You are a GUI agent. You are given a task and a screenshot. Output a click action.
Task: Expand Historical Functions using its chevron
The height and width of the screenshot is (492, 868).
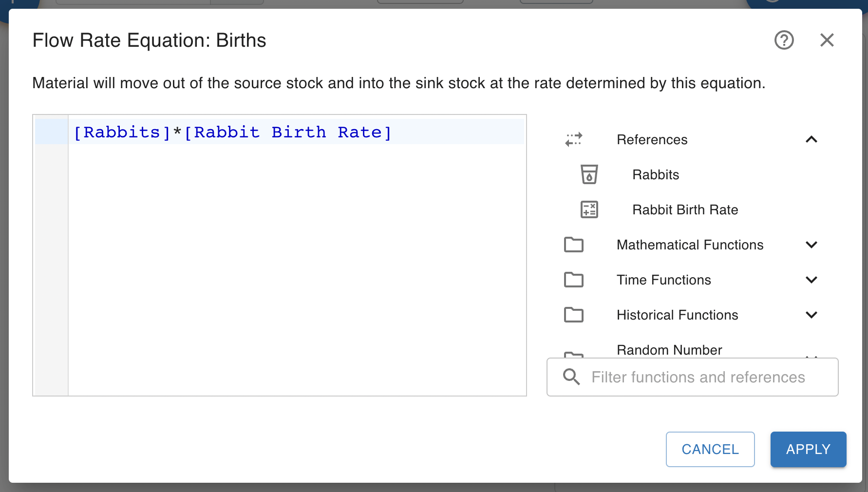811,315
